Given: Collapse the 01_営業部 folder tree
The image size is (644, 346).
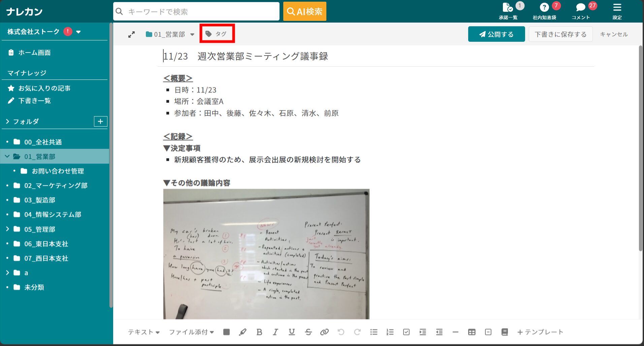Looking at the screenshot, I should point(7,156).
